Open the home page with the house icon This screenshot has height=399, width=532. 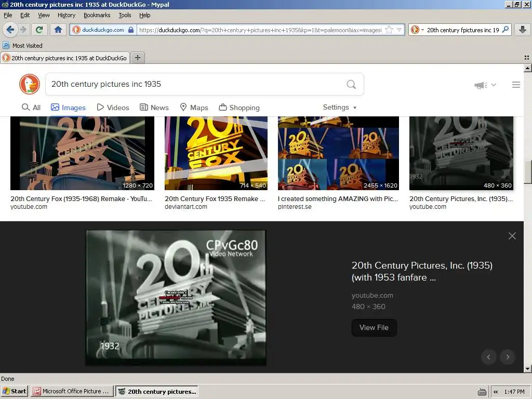tap(58, 30)
